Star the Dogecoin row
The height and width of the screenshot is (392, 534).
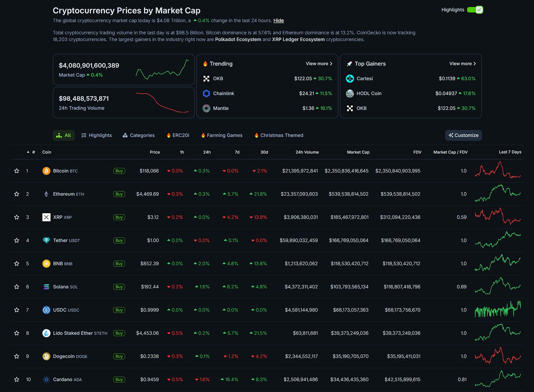(17, 356)
